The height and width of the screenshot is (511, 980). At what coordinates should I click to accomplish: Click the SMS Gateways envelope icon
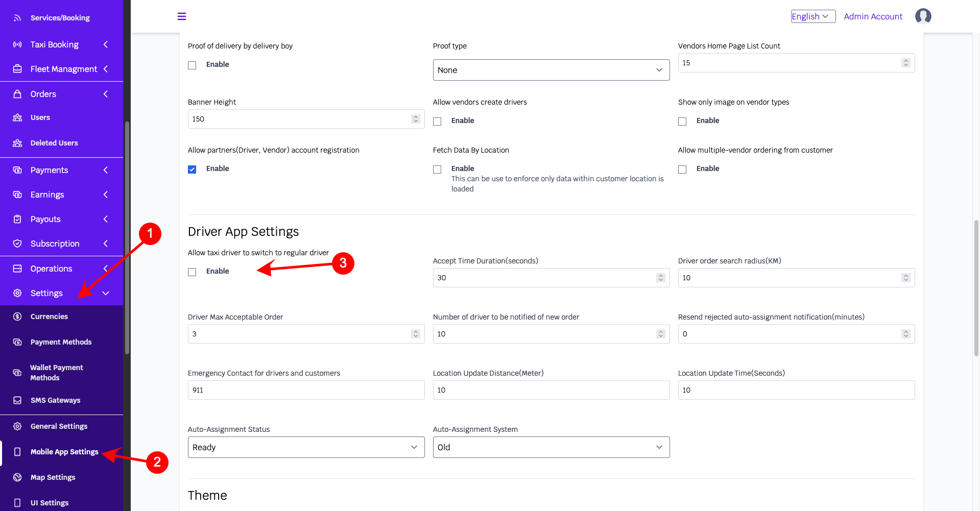(x=17, y=400)
